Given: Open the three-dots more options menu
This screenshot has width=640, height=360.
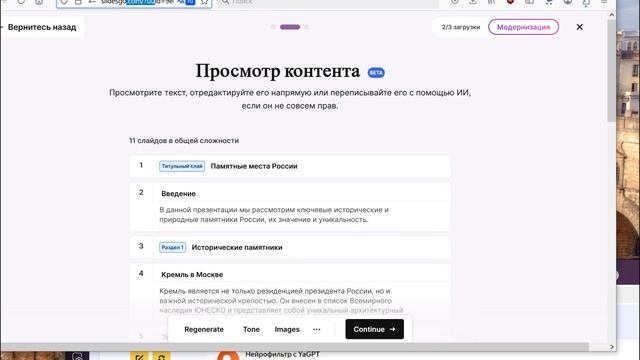Looking at the screenshot, I should [317, 329].
